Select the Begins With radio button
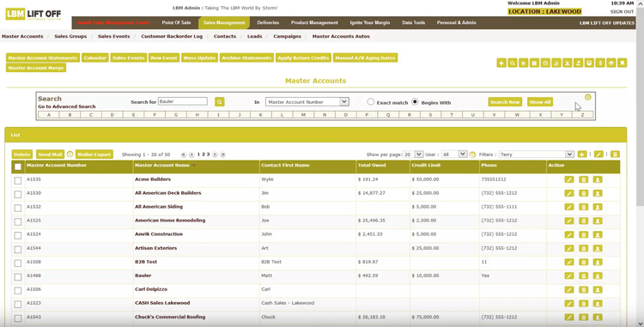This screenshot has height=327, width=644. (x=415, y=102)
